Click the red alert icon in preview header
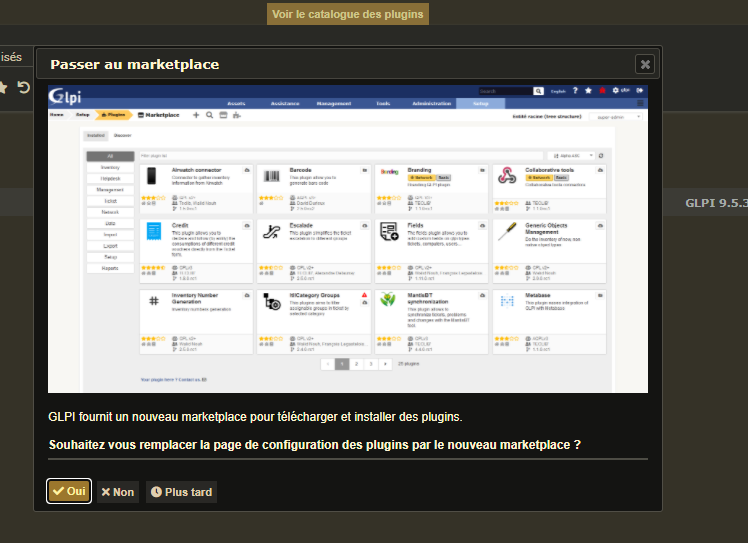 (603, 91)
